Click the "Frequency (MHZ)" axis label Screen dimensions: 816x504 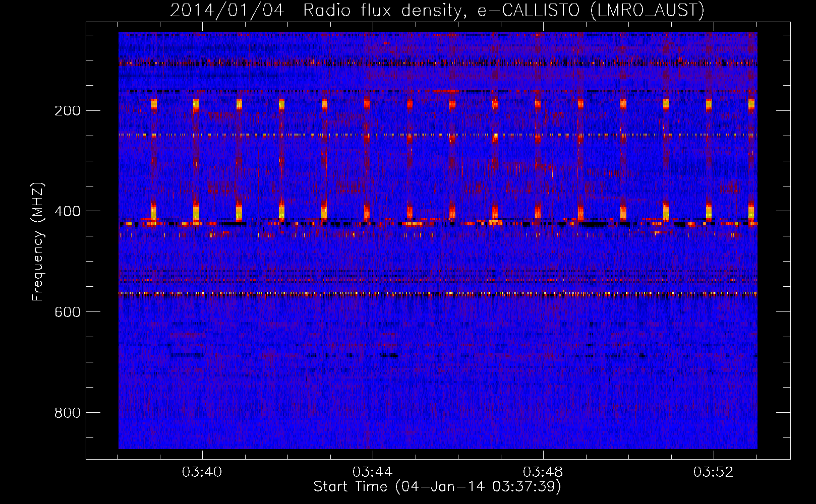tap(38, 242)
